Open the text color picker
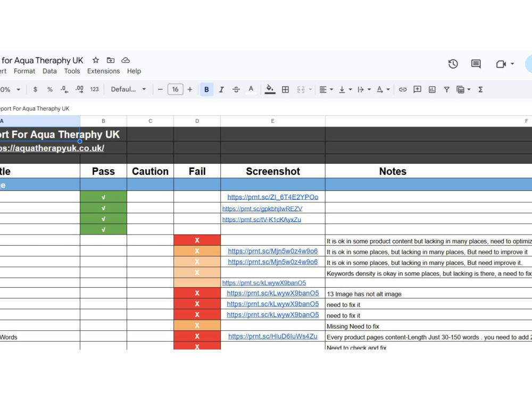The image size is (532, 399). tap(251, 89)
